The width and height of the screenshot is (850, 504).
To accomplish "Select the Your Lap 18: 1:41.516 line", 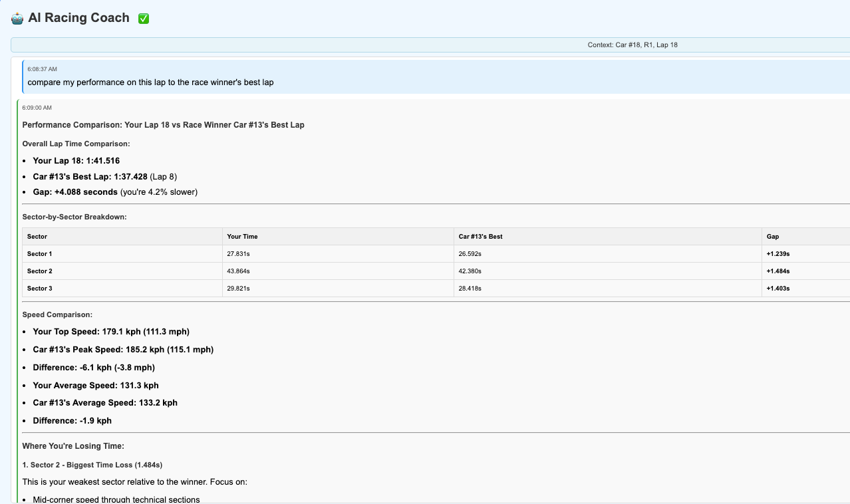I will pyautogui.click(x=76, y=161).
